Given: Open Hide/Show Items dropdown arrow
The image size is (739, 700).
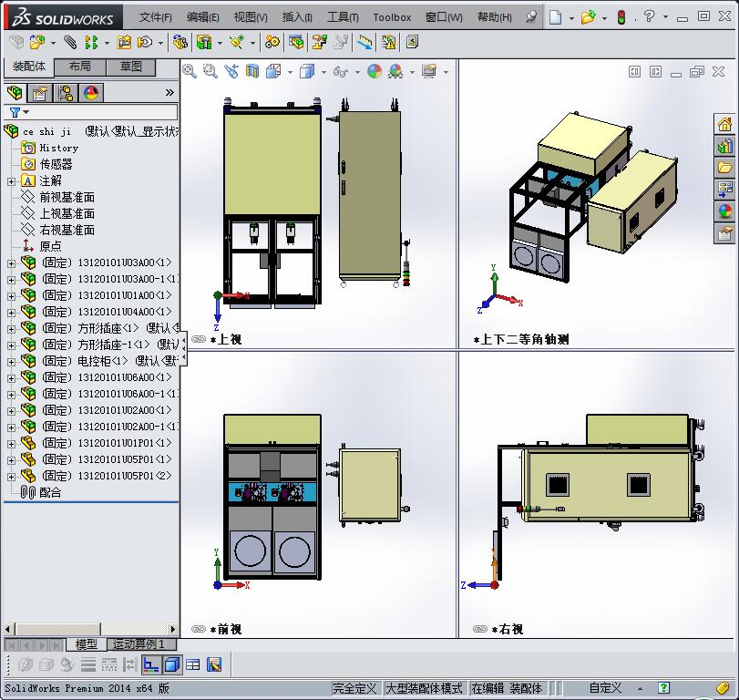Looking at the screenshot, I should pyautogui.click(x=357, y=72).
